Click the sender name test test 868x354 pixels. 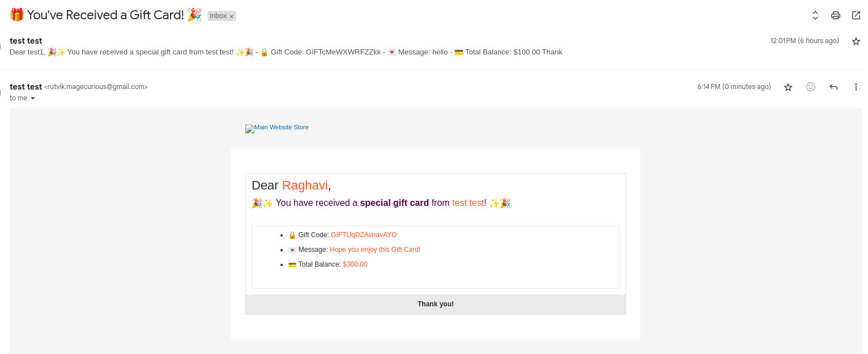tap(25, 86)
